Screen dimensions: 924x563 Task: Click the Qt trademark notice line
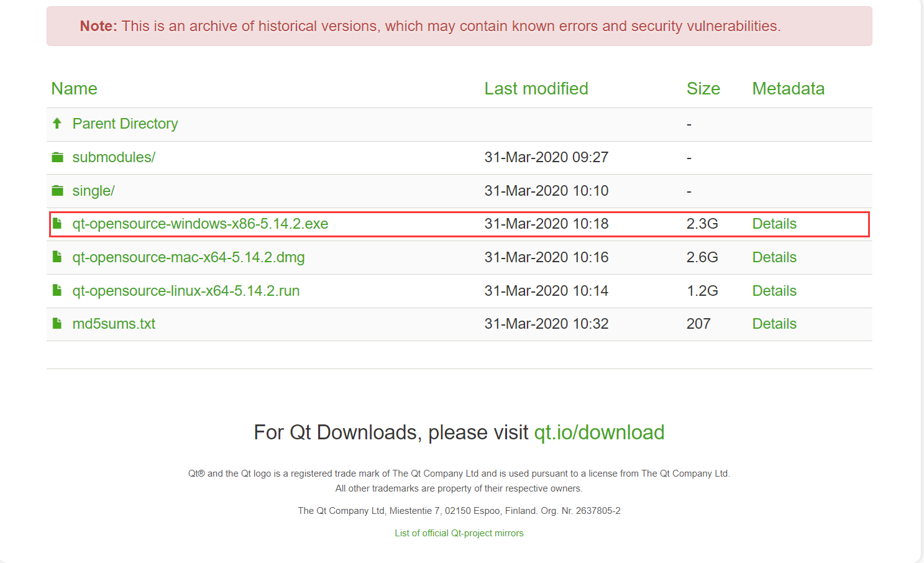459,474
